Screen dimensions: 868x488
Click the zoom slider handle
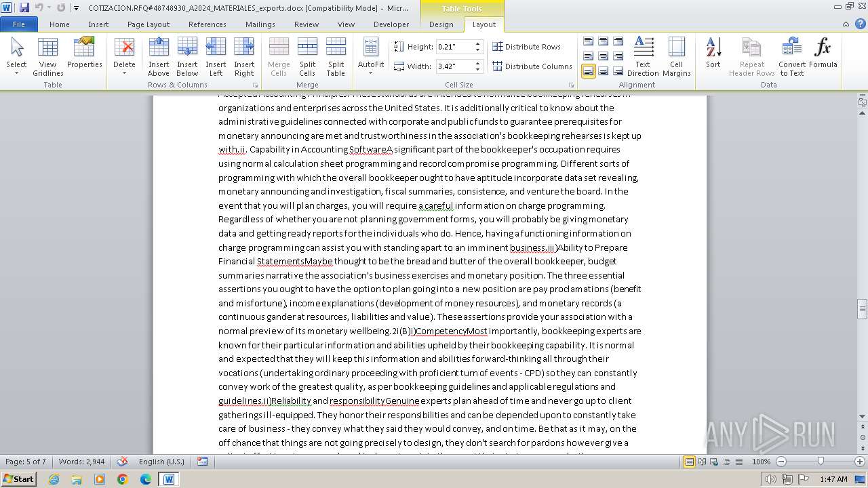(x=821, y=462)
